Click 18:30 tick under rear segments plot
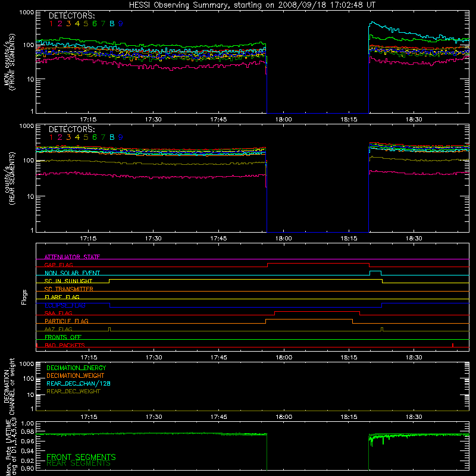 pyautogui.click(x=414, y=239)
